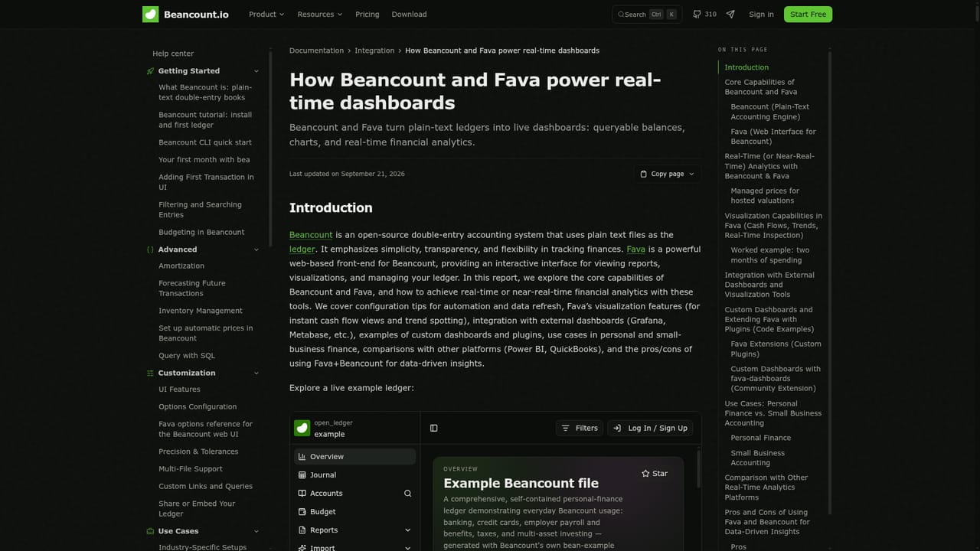
Task: Collapse the Advanced section chevron
Action: tap(256, 249)
